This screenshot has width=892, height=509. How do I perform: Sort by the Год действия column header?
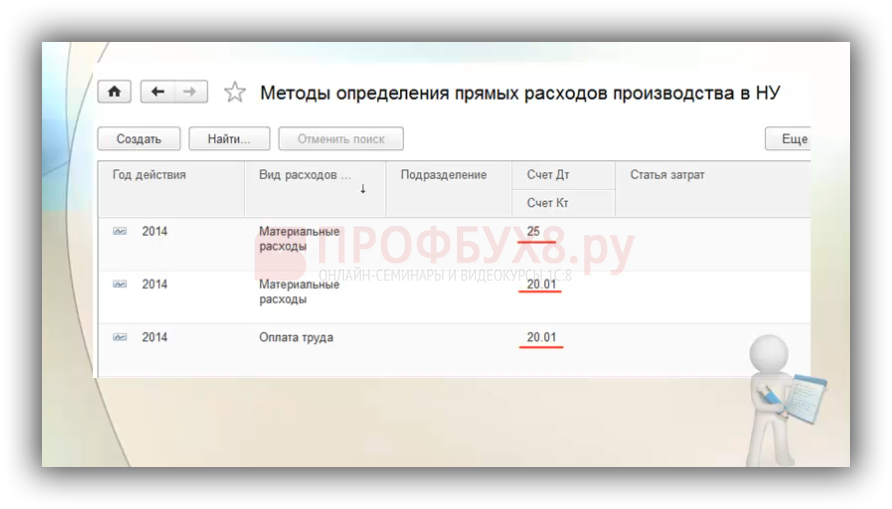click(149, 175)
